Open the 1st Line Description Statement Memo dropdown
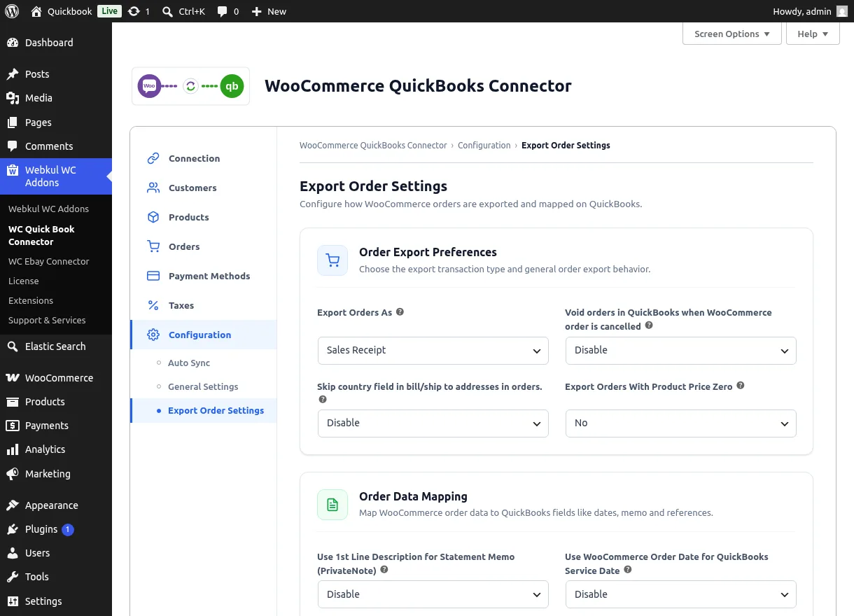This screenshot has width=854, height=616. [x=433, y=594]
